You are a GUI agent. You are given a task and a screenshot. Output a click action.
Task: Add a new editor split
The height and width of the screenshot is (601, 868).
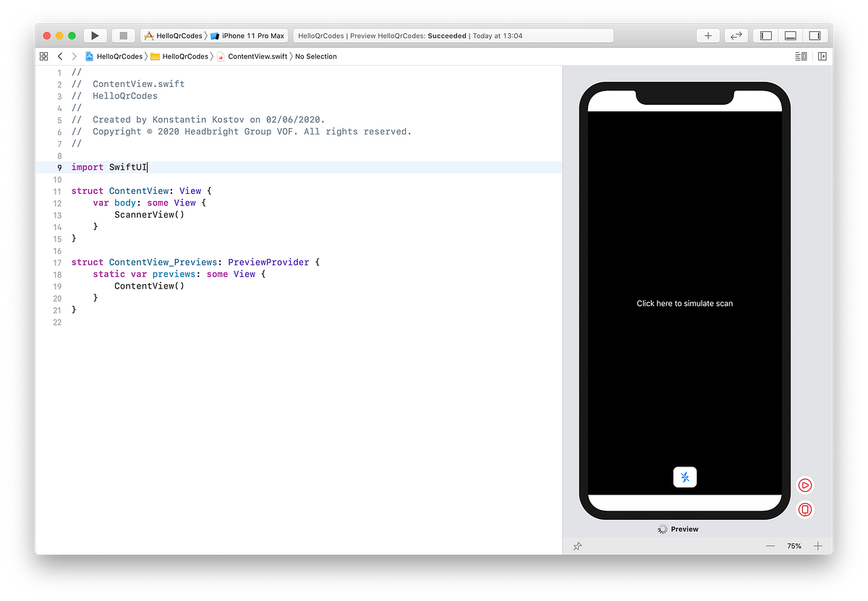click(822, 56)
